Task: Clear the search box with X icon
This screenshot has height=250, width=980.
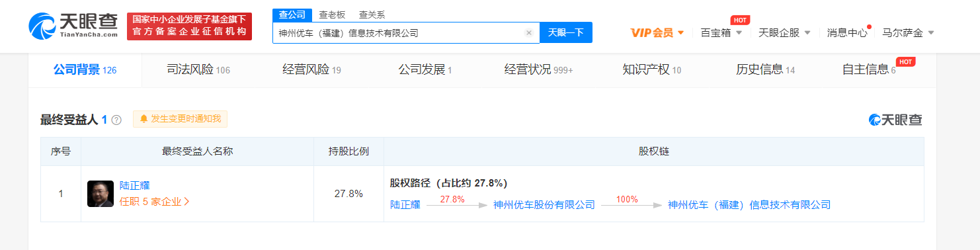Action: click(528, 32)
